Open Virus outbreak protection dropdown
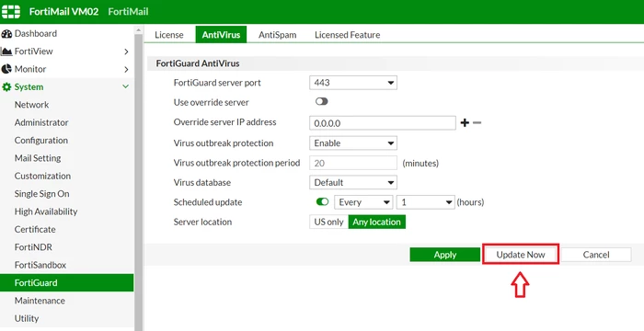This screenshot has width=644, height=331. coord(352,143)
